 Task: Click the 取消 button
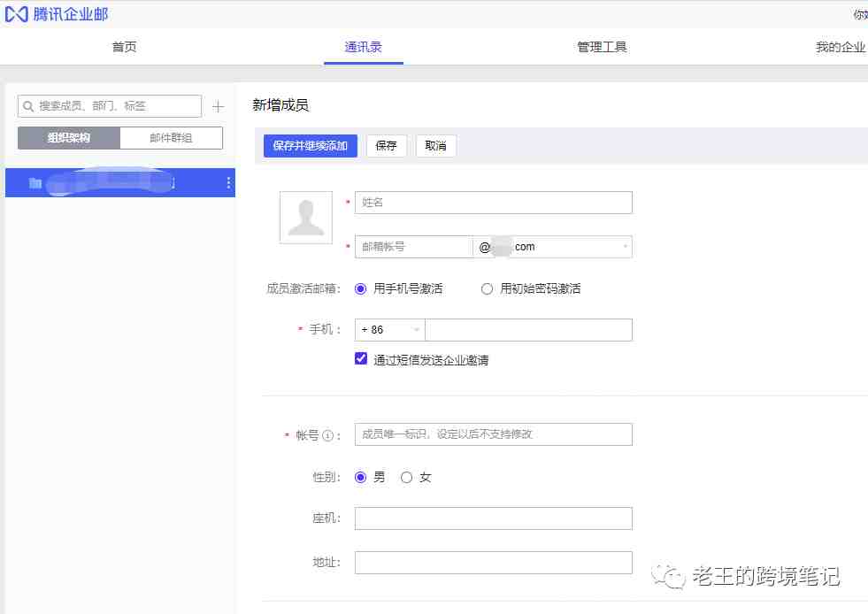pyautogui.click(x=435, y=146)
